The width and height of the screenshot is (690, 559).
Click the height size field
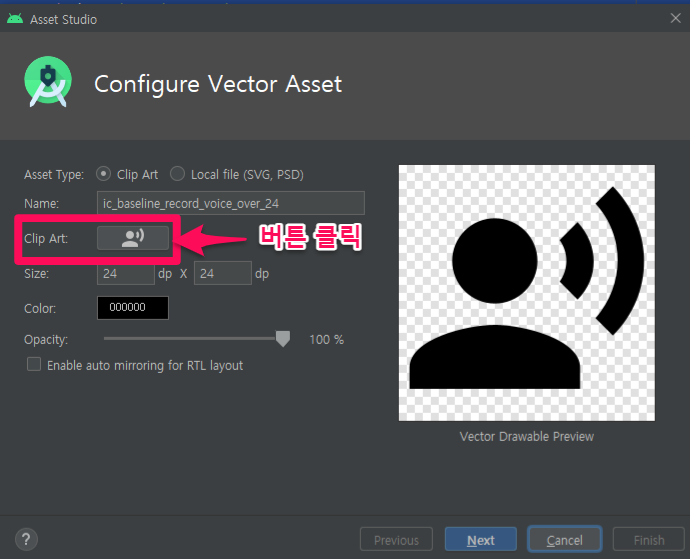coord(223,273)
